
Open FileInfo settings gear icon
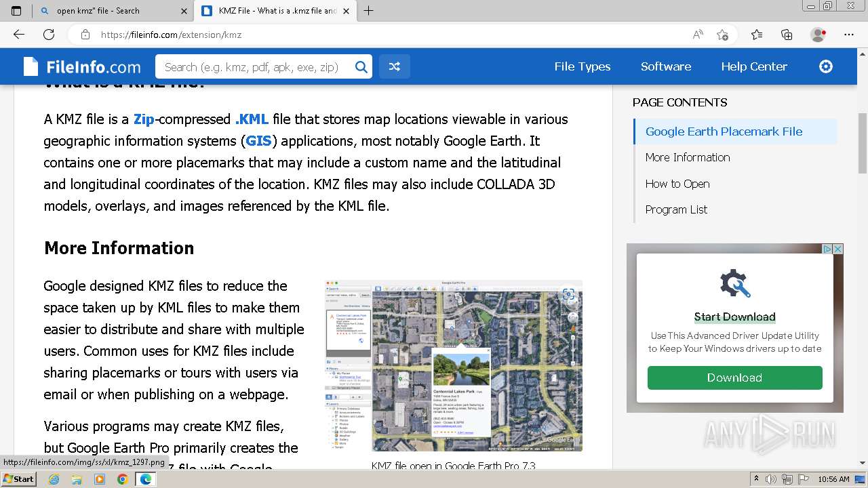826,66
